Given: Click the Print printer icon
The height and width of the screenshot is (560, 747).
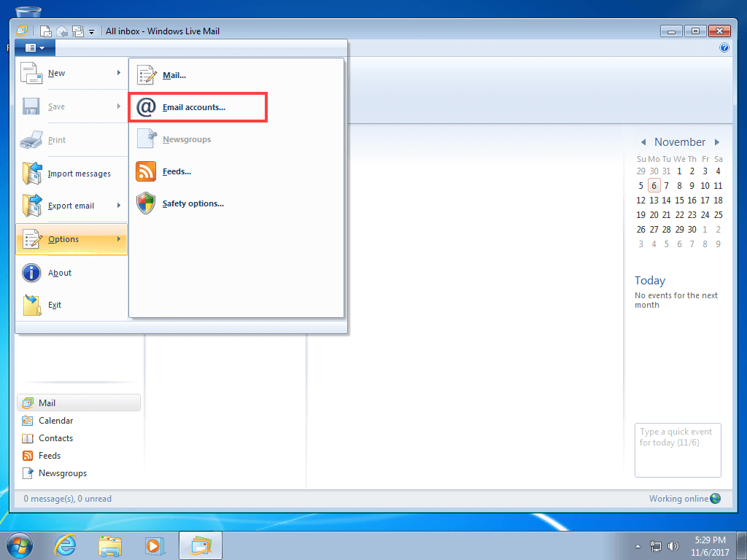Looking at the screenshot, I should coord(31,140).
